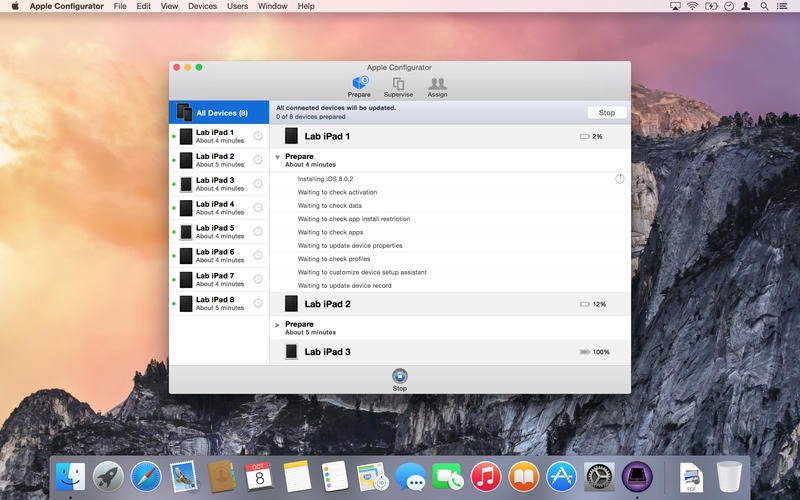Image resolution: width=800 pixels, height=500 pixels.
Task: Launch App Store from the Dock
Action: tap(561, 476)
